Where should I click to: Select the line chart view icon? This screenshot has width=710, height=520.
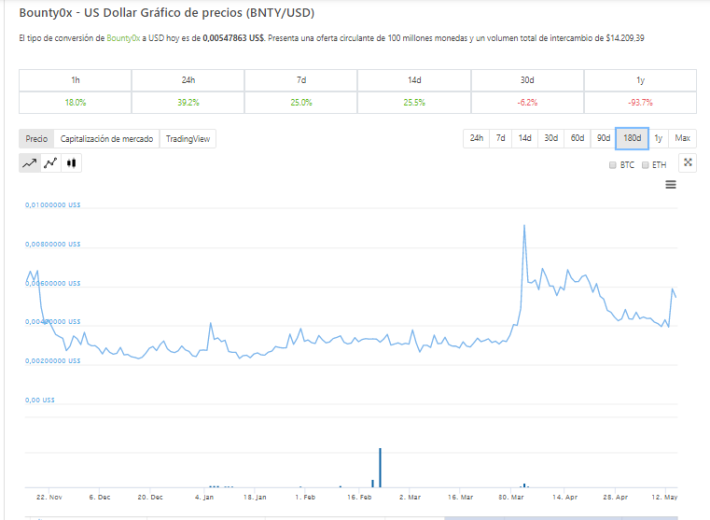[30, 163]
